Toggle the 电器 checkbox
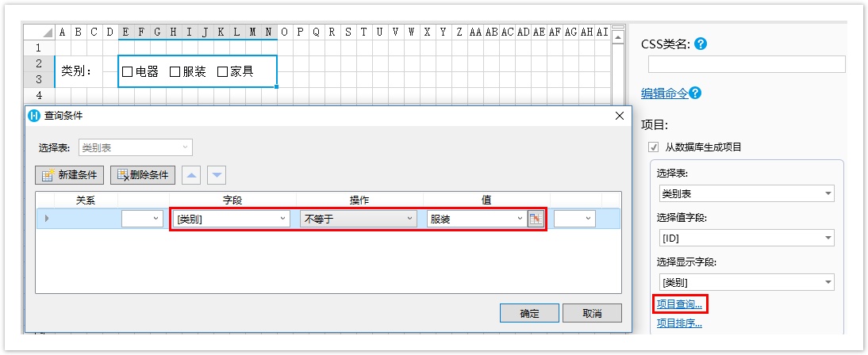The height and width of the screenshot is (355, 868). click(127, 72)
